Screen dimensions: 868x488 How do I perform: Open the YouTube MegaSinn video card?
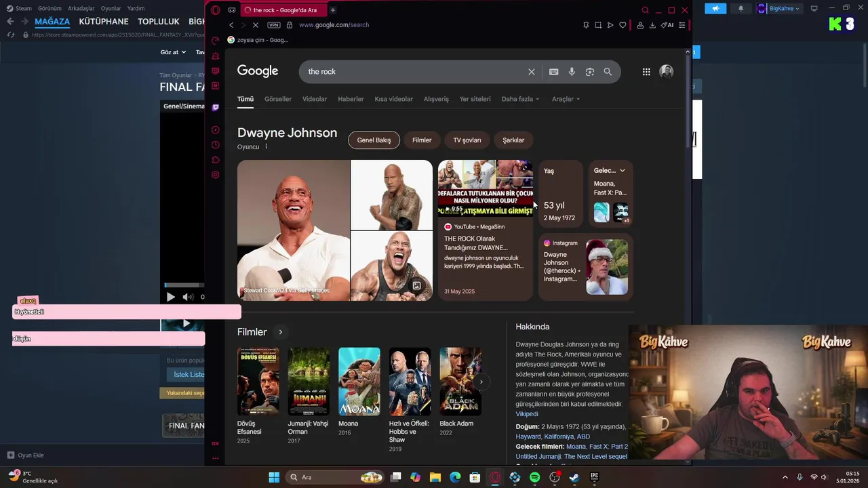pyautogui.click(x=486, y=230)
